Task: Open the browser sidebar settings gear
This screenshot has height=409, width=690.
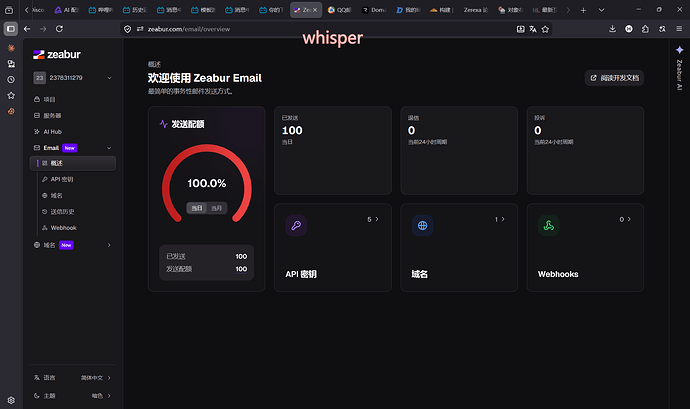Action: [11, 400]
